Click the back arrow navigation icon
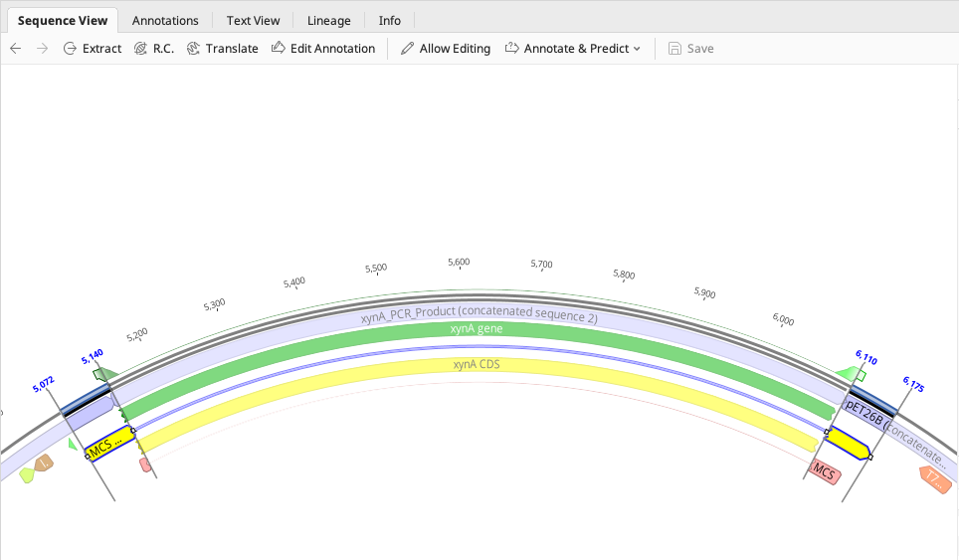 [x=16, y=49]
